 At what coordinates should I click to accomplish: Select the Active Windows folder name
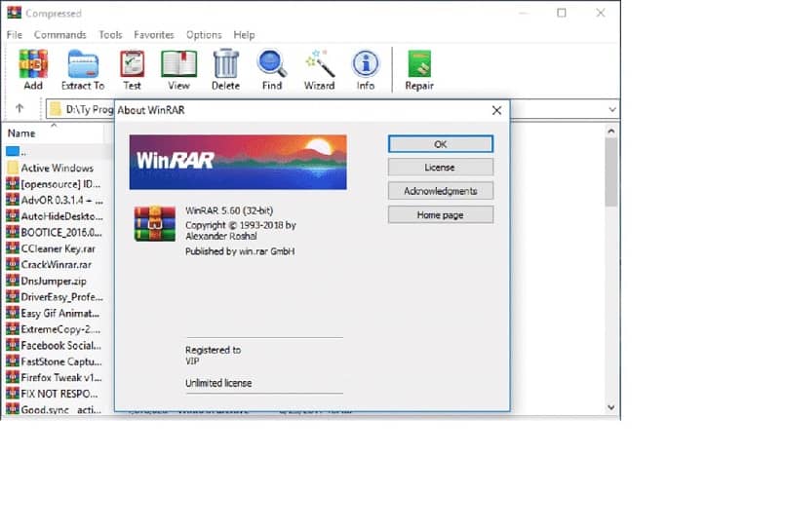[x=58, y=168]
